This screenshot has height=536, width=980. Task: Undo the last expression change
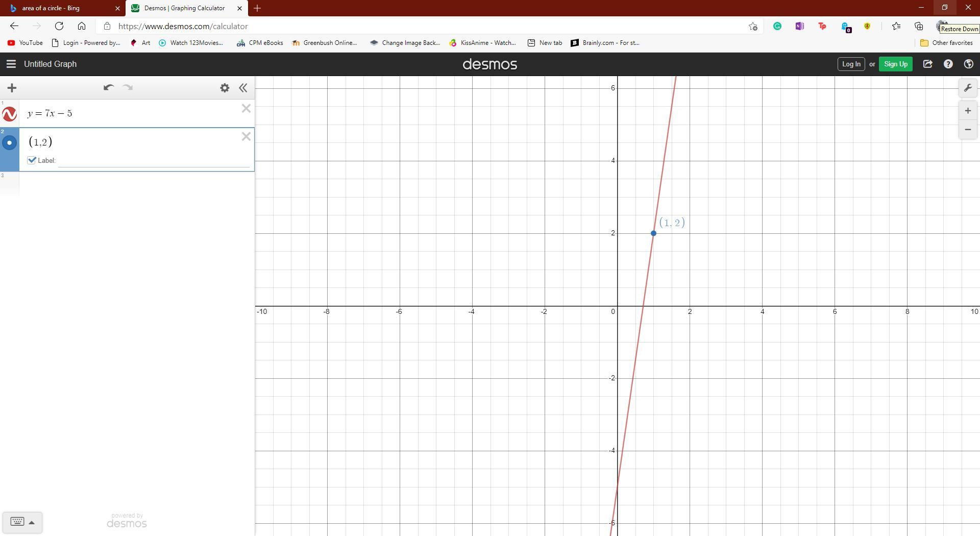click(x=108, y=88)
